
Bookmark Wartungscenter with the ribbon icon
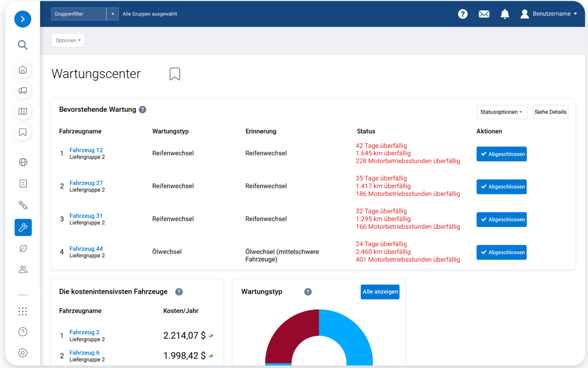[x=175, y=74]
